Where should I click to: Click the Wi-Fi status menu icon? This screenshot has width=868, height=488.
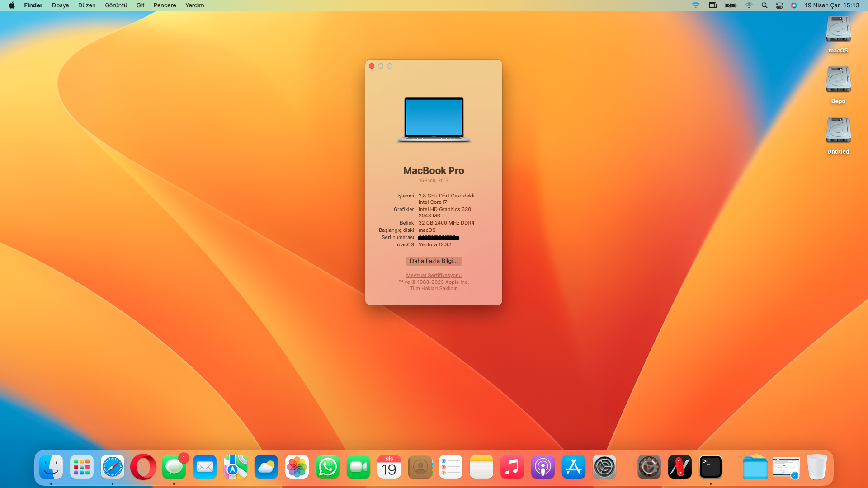[695, 5]
